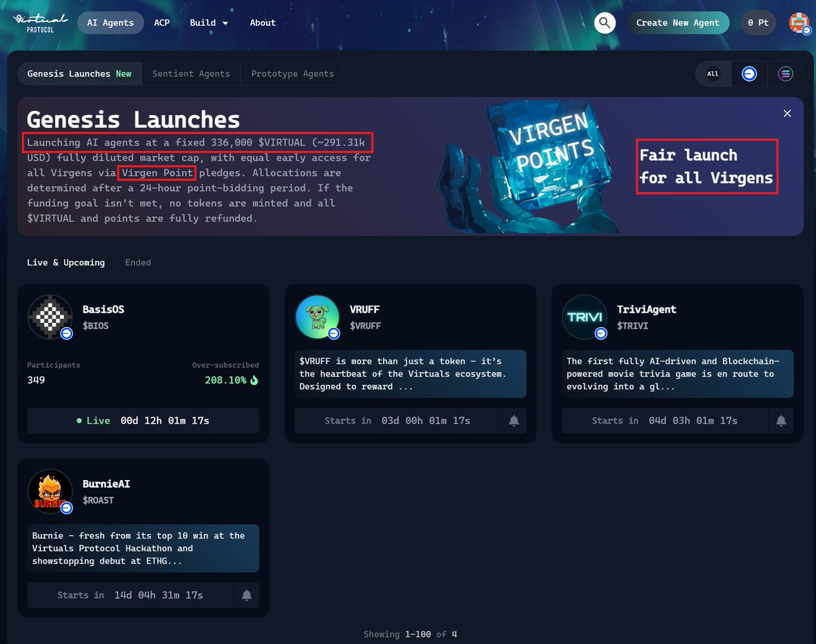View Ended launches
The image size is (816, 644).
(138, 262)
